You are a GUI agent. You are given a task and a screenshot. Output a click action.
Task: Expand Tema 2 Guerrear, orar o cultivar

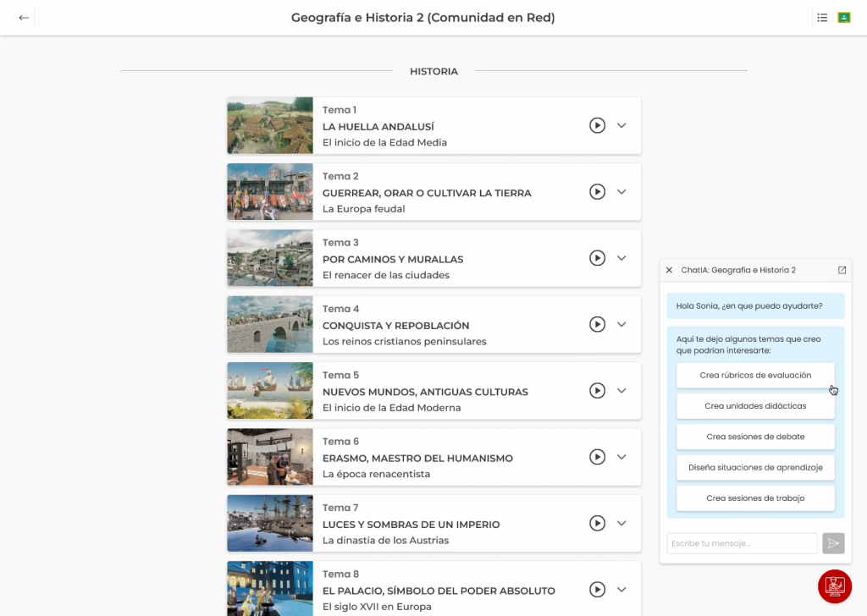pyautogui.click(x=621, y=192)
